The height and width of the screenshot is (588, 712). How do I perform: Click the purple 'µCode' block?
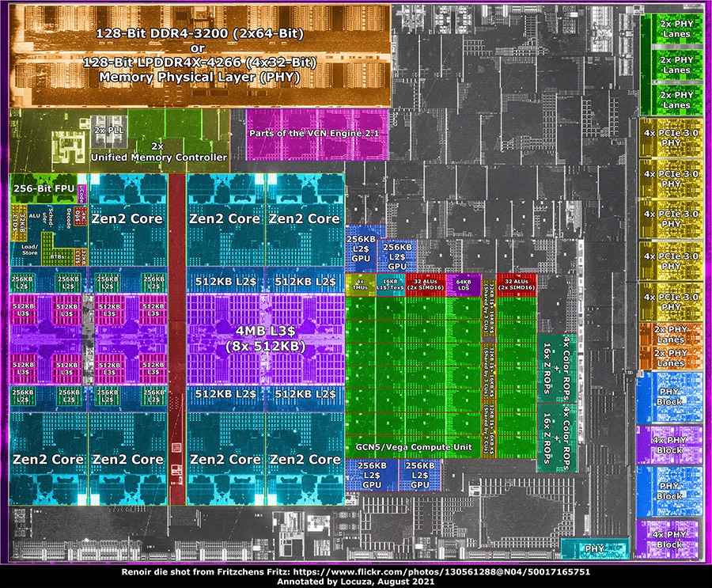pyautogui.click(x=81, y=194)
